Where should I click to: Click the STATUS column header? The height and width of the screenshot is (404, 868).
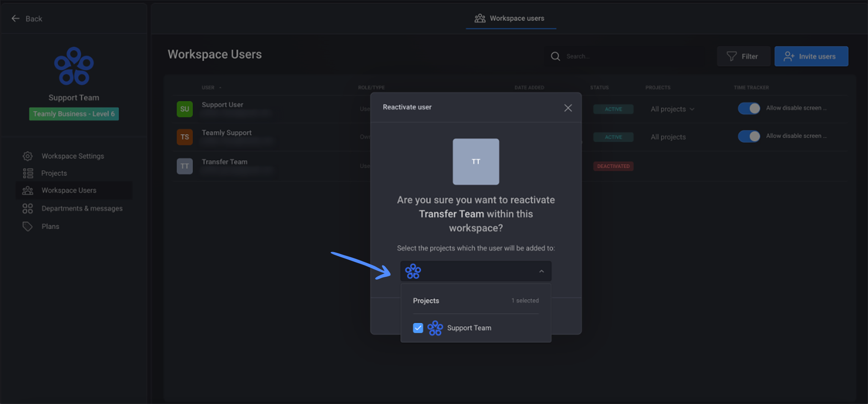pyautogui.click(x=599, y=88)
